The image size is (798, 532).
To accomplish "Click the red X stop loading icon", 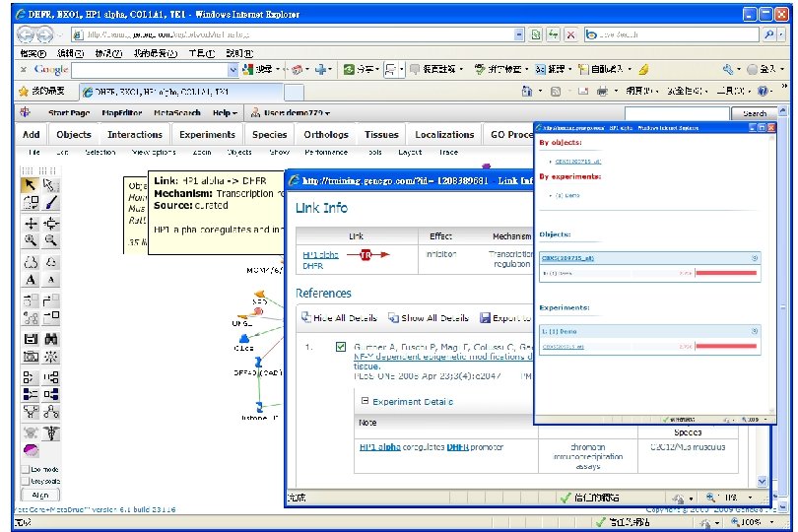I will pyautogui.click(x=570, y=34).
